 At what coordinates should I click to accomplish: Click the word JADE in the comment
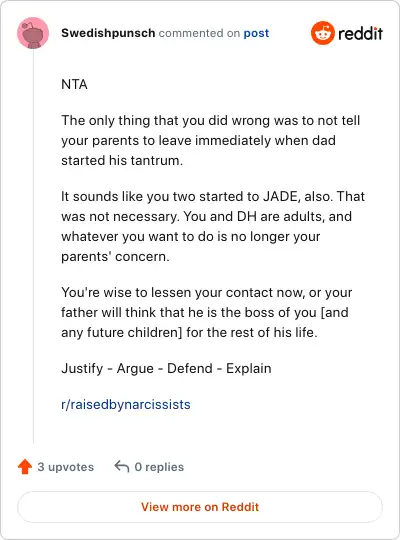pos(280,196)
